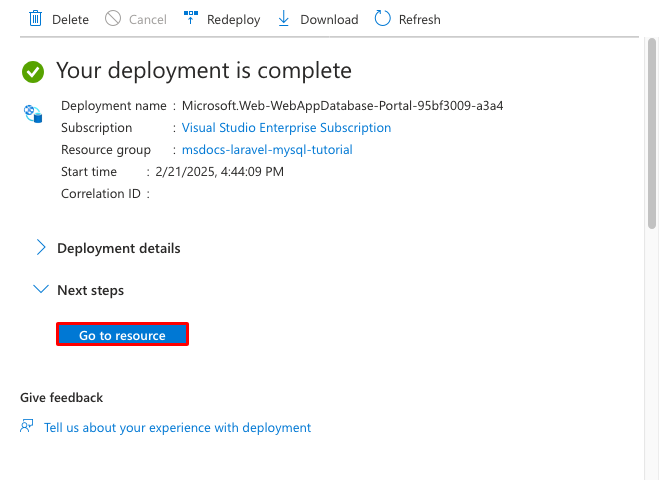The height and width of the screenshot is (480, 659).
Task: Open the msdocs-laravel-mysql-tutorial resource group link
Action: pyautogui.click(x=267, y=150)
